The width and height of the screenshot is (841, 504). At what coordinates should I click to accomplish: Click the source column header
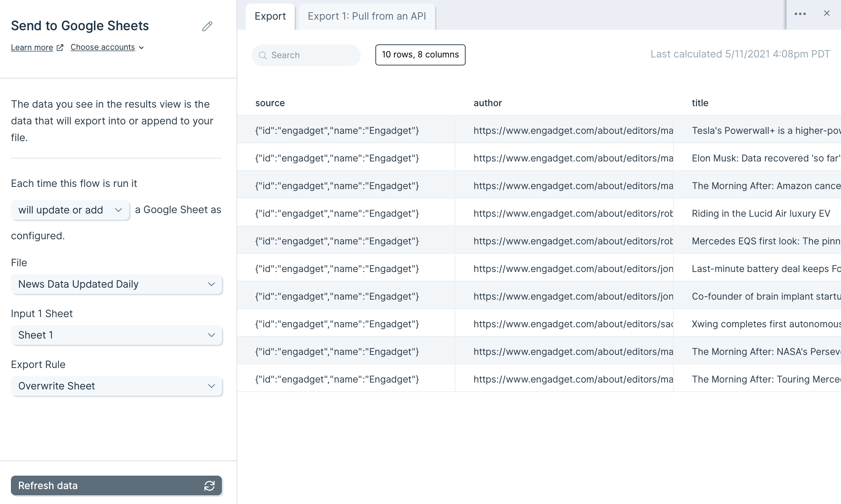pos(270,103)
